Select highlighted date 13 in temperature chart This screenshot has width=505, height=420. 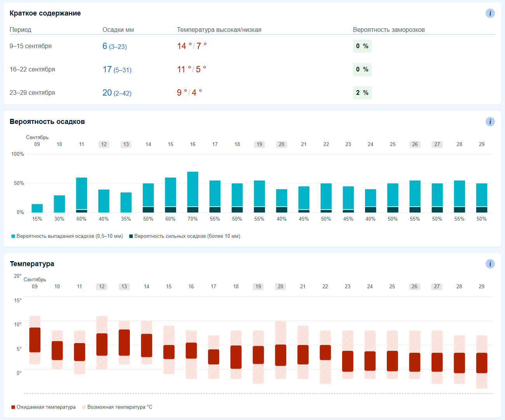[124, 287]
